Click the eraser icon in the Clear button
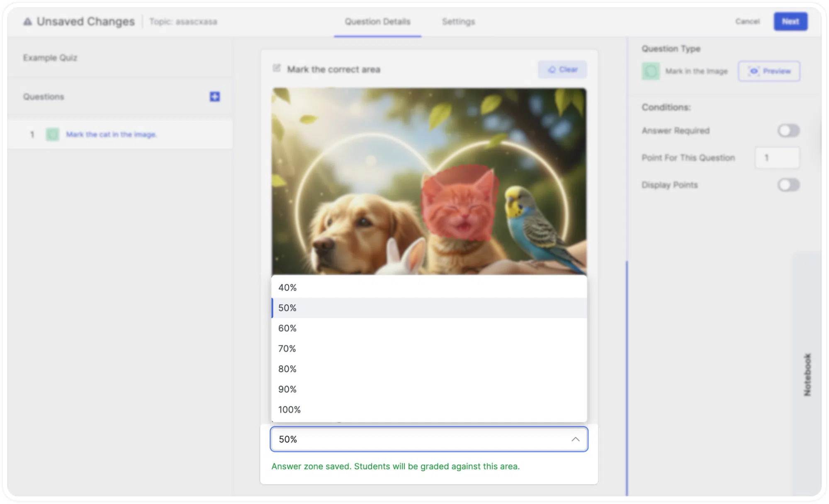This screenshot has width=829, height=504. (x=552, y=70)
